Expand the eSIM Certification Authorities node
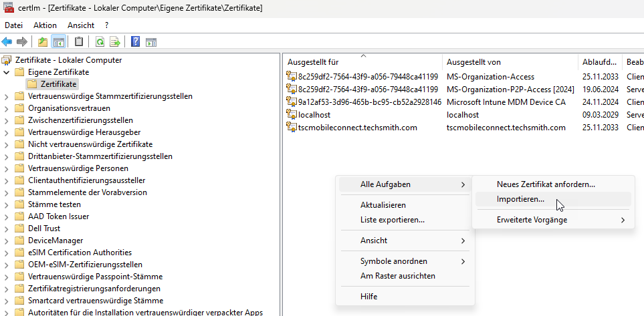The width and height of the screenshot is (644, 316). click(7, 253)
